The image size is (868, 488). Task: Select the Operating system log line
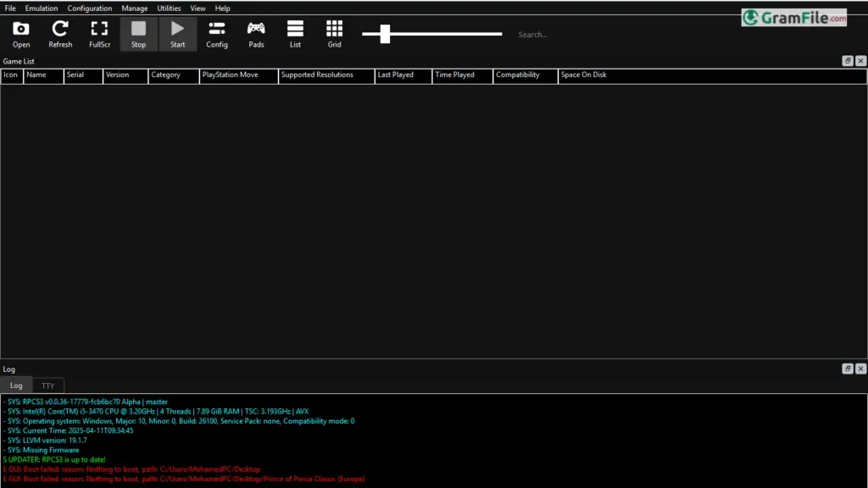coord(178,421)
